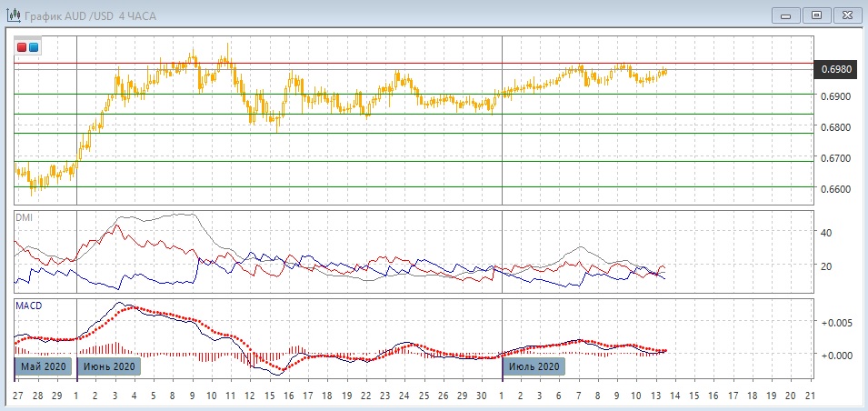Click the 0.6600 price axis label
This screenshot has height=411, width=868.
(x=835, y=189)
